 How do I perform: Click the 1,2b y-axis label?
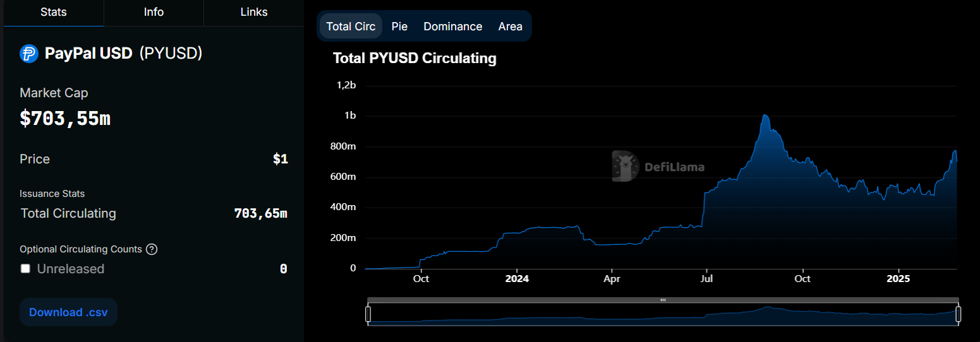click(x=347, y=85)
